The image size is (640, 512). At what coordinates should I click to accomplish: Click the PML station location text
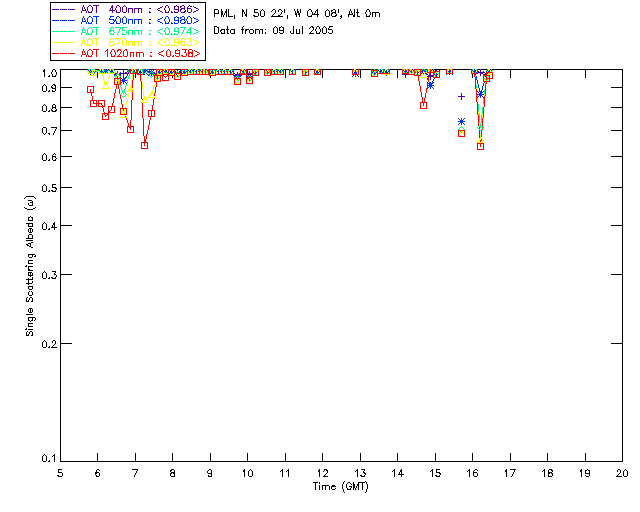point(297,14)
